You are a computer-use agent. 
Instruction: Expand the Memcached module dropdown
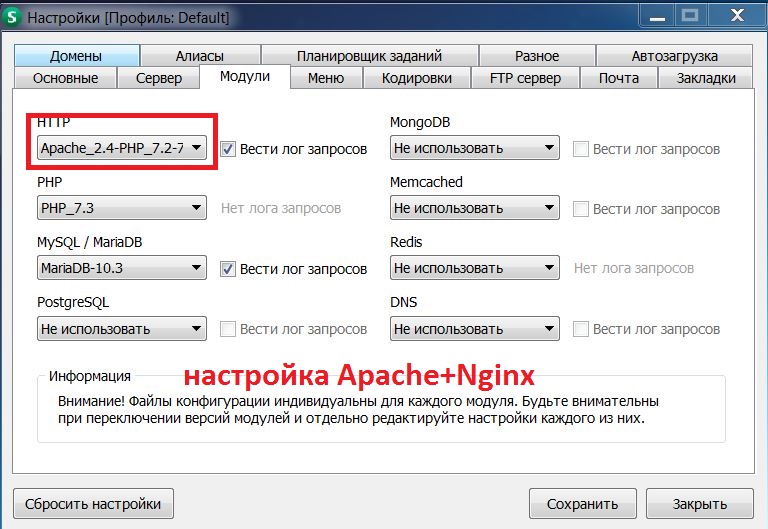coord(474,209)
